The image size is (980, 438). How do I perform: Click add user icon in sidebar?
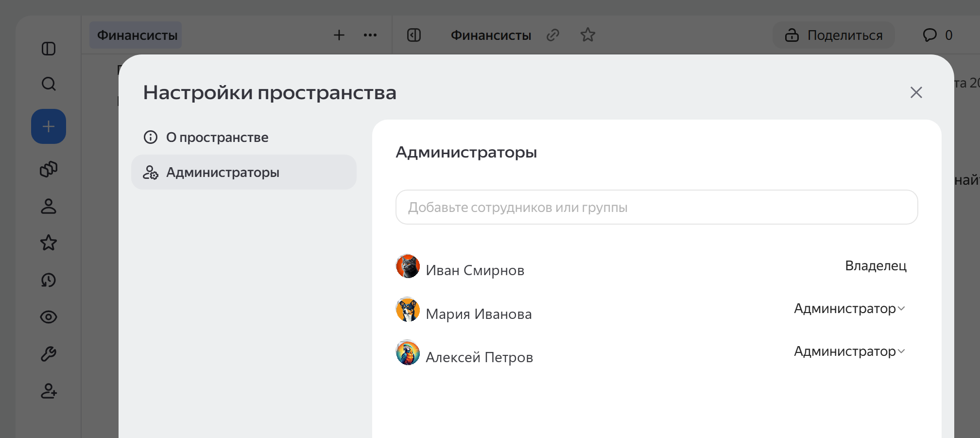tap(49, 391)
